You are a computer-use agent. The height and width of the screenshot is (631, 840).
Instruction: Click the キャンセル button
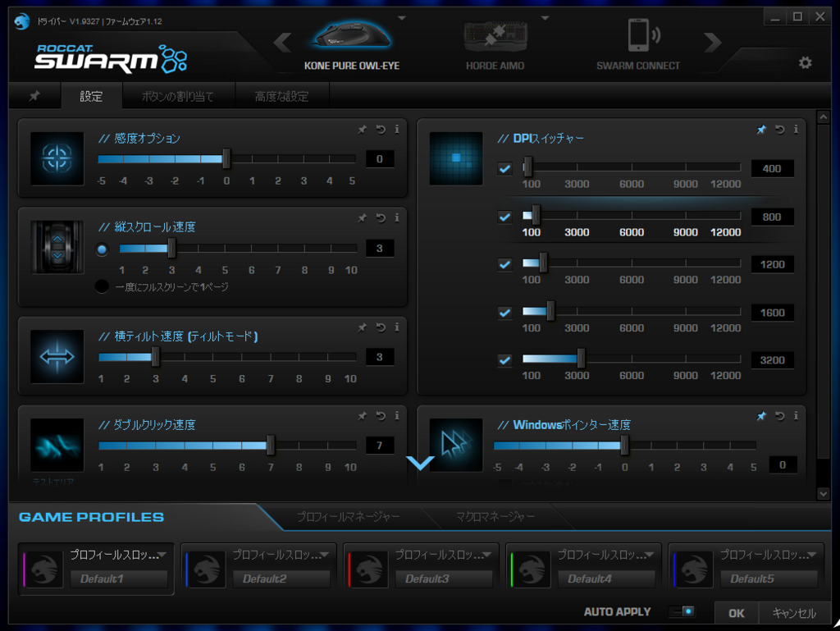794,613
